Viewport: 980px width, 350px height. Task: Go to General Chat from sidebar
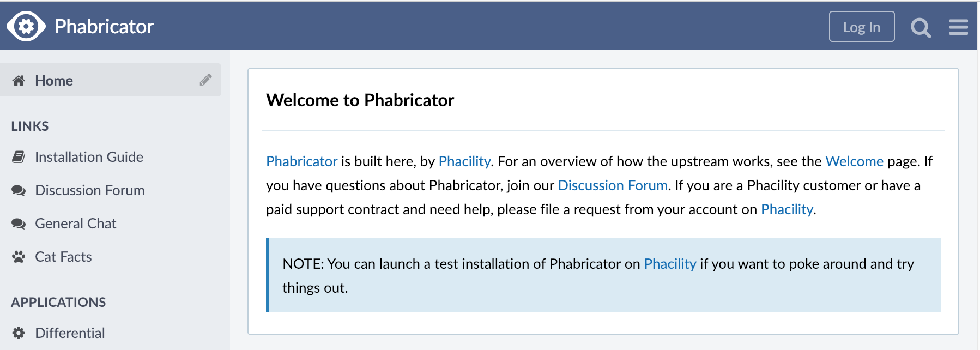pyautogui.click(x=75, y=224)
